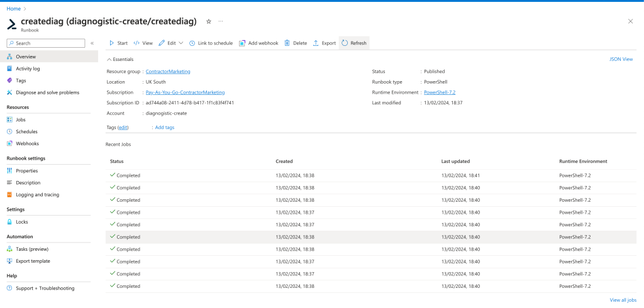The height and width of the screenshot is (308, 644).
Task: Select Overview in the sidebar
Action: coord(49,57)
